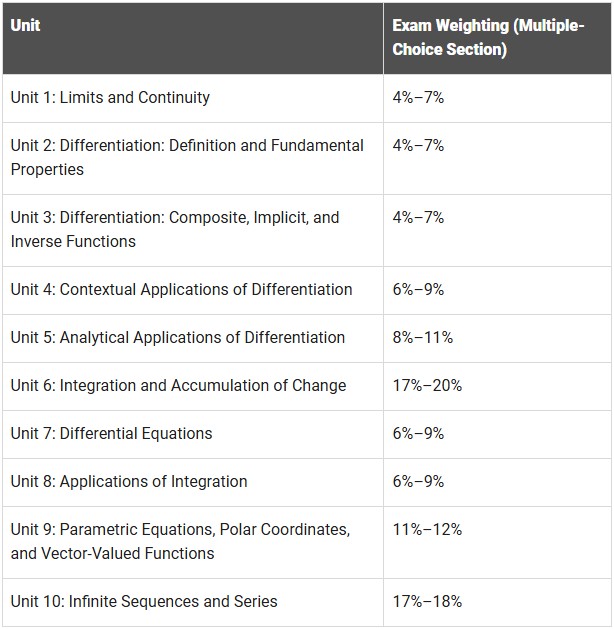Click the Exam Weighting column header

[497, 39]
